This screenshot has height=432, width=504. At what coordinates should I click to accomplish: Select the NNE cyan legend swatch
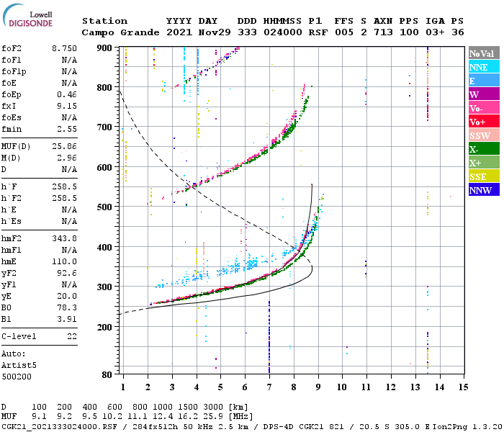tap(484, 67)
